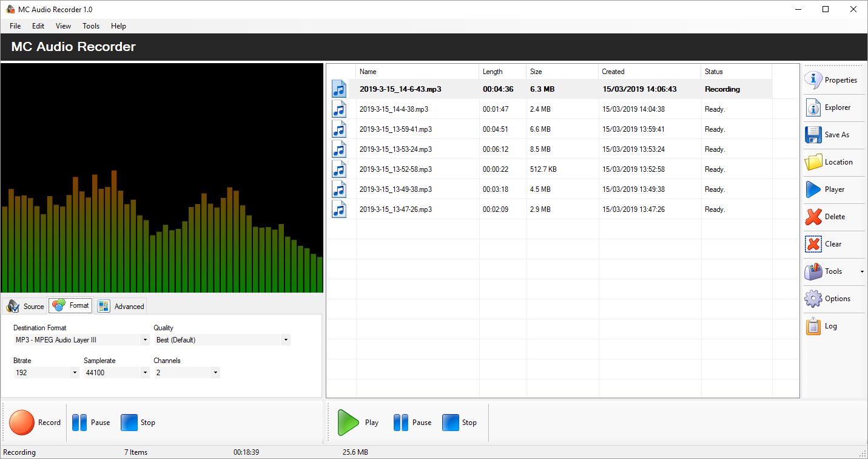Select the Save As icon

[813, 134]
